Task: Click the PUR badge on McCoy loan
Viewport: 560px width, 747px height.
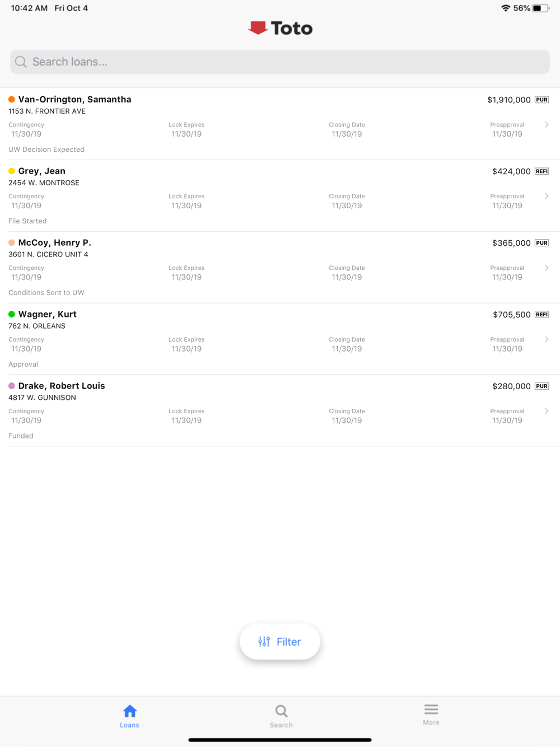Action: [x=542, y=243]
